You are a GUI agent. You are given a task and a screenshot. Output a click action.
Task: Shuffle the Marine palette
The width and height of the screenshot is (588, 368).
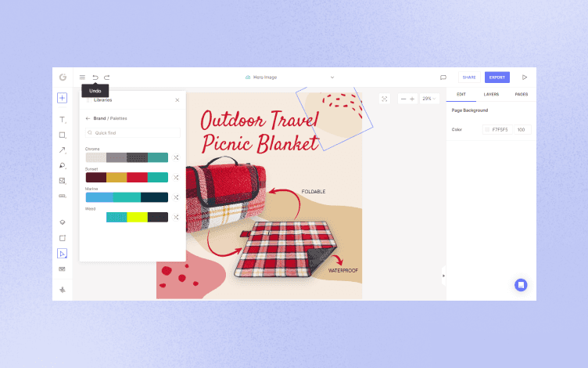click(x=176, y=197)
